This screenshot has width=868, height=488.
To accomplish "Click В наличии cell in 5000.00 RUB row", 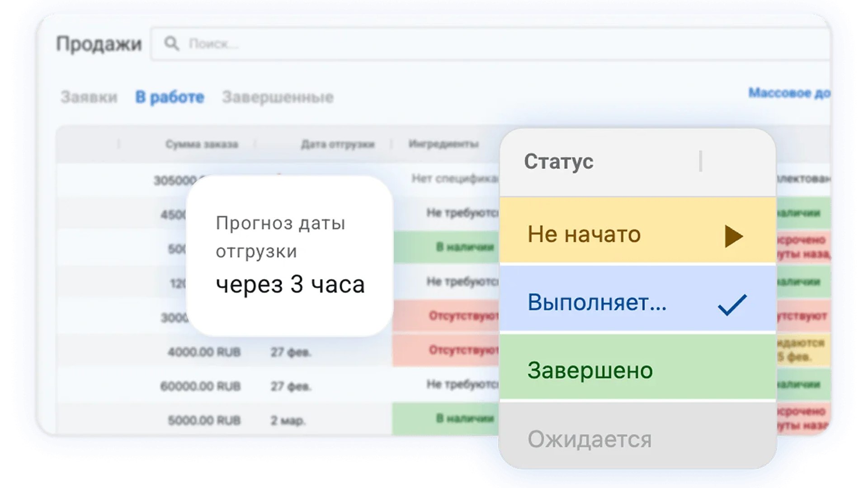I will [x=446, y=419].
